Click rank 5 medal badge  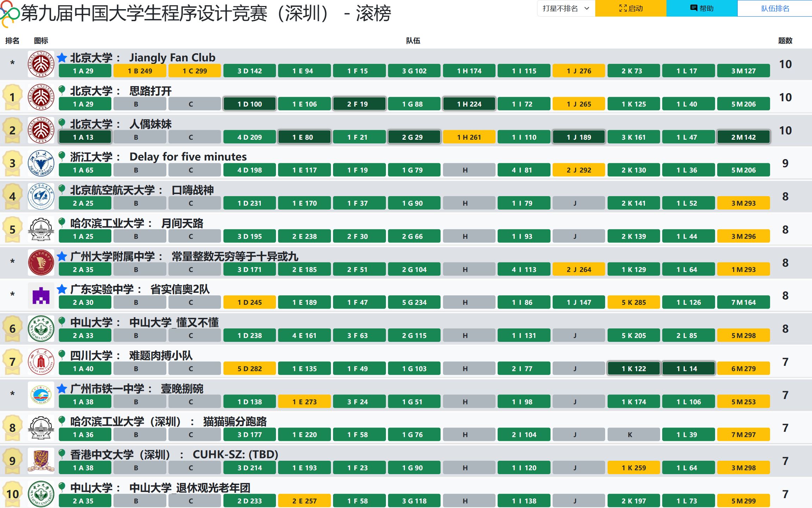pyautogui.click(x=12, y=229)
